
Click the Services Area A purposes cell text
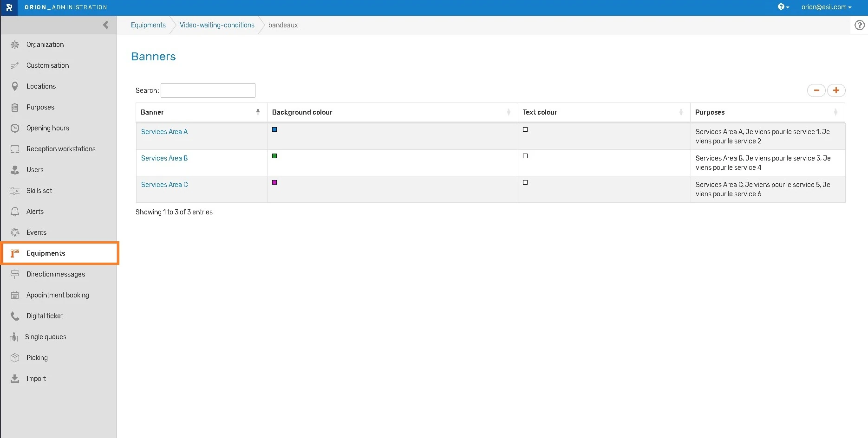click(x=763, y=136)
